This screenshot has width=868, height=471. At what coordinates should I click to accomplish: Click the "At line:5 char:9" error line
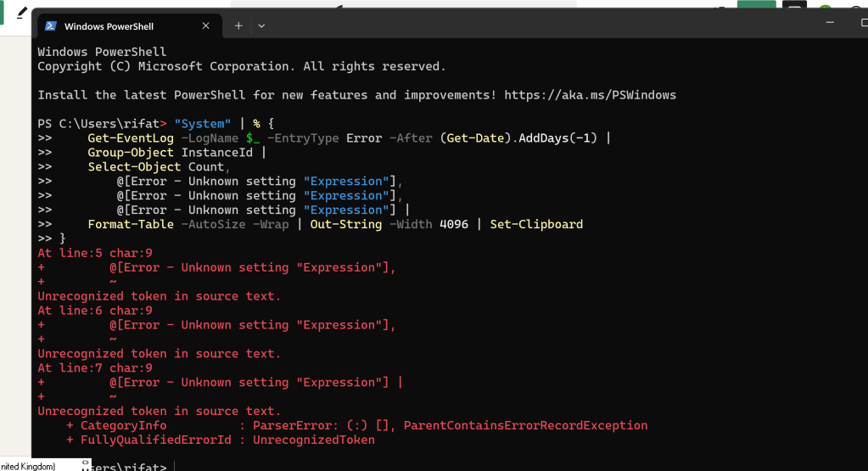[x=95, y=253]
